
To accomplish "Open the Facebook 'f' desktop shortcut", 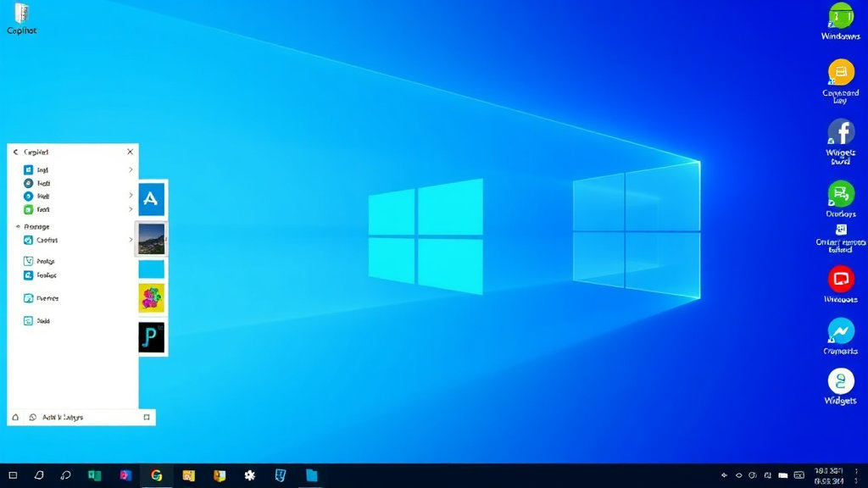I will pyautogui.click(x=841, y=132).
